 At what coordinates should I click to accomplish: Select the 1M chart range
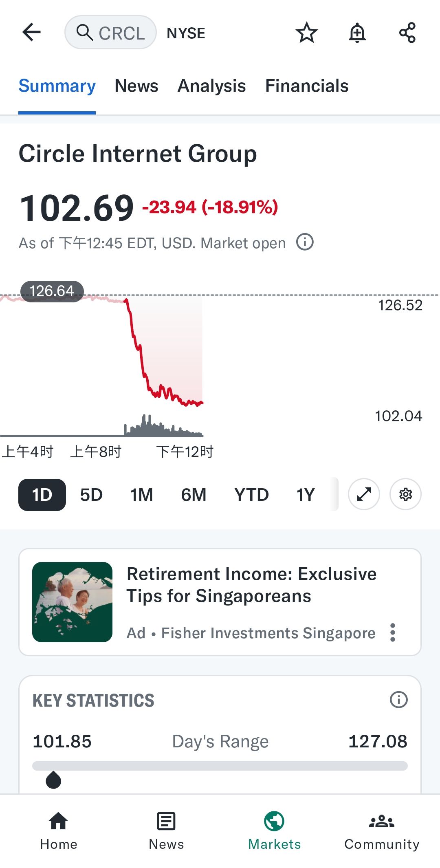(x=141, y=495)
